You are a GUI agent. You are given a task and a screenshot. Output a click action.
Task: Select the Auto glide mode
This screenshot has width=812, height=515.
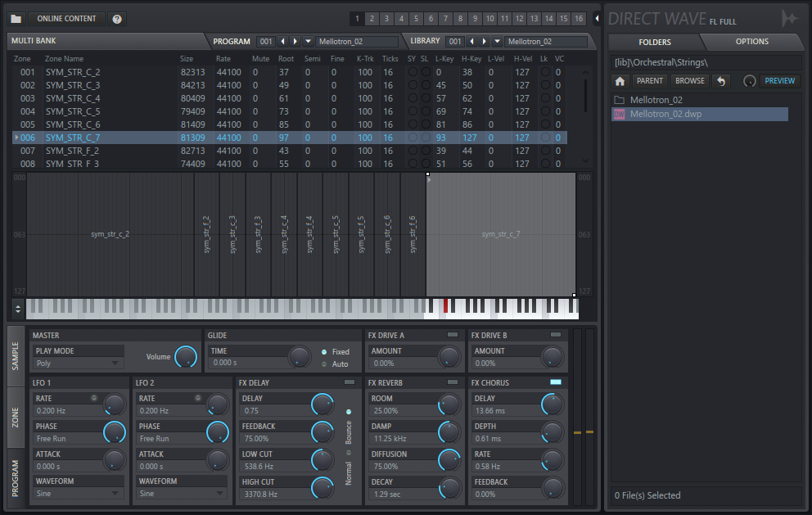(x=323, y=364)
